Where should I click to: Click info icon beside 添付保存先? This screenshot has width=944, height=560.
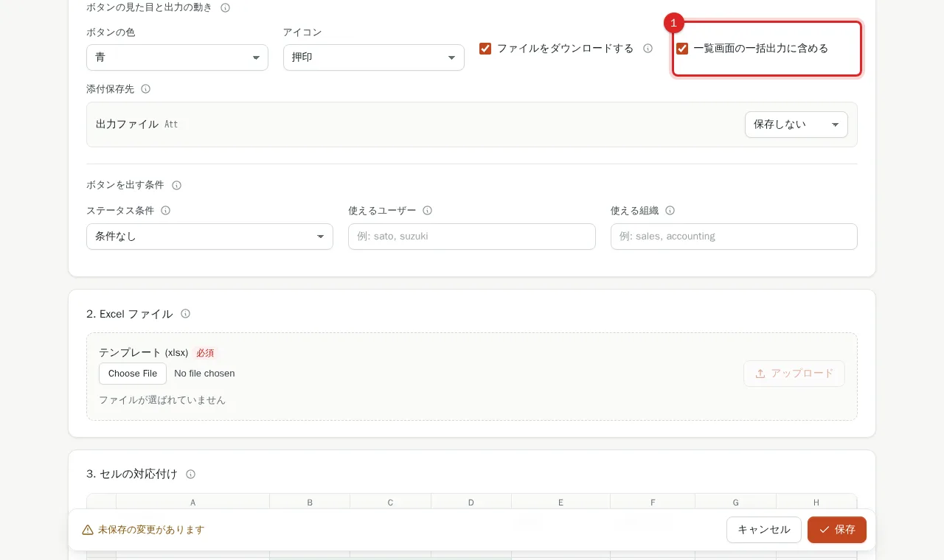(146, 89)
